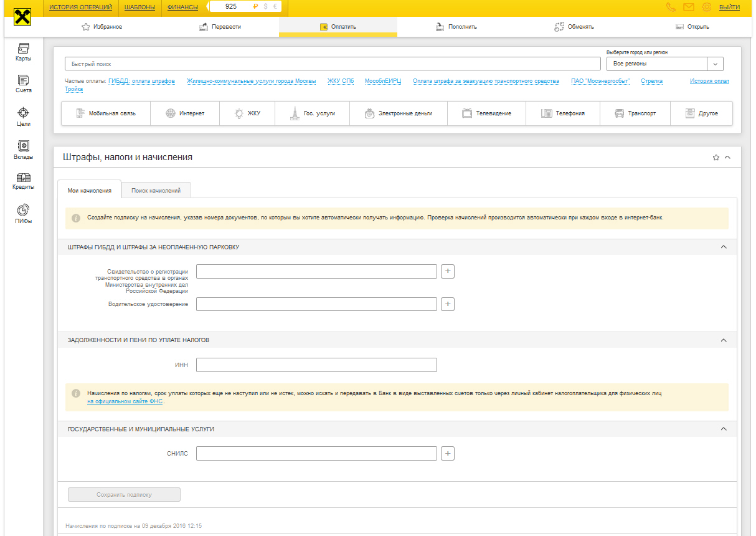Focus the Водительское удостоверение input
Viewport: 756px width, 536px height.
(316, 304)
